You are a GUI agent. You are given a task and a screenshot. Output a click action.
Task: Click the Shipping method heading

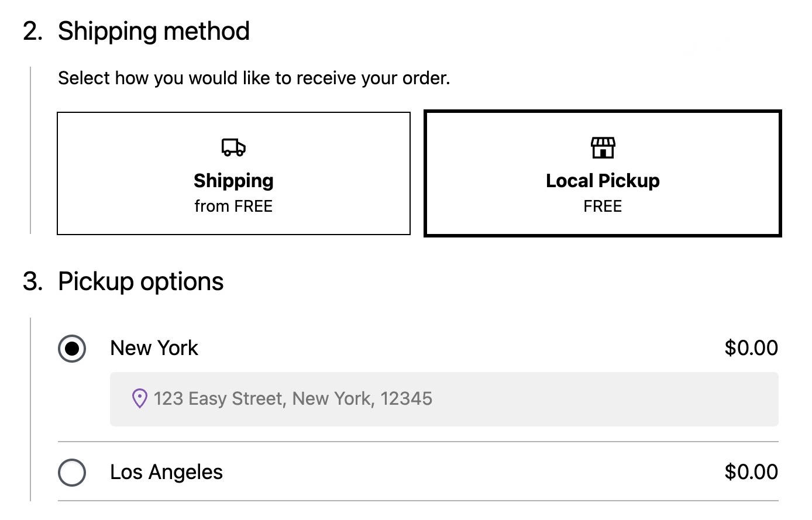(153, 31)
